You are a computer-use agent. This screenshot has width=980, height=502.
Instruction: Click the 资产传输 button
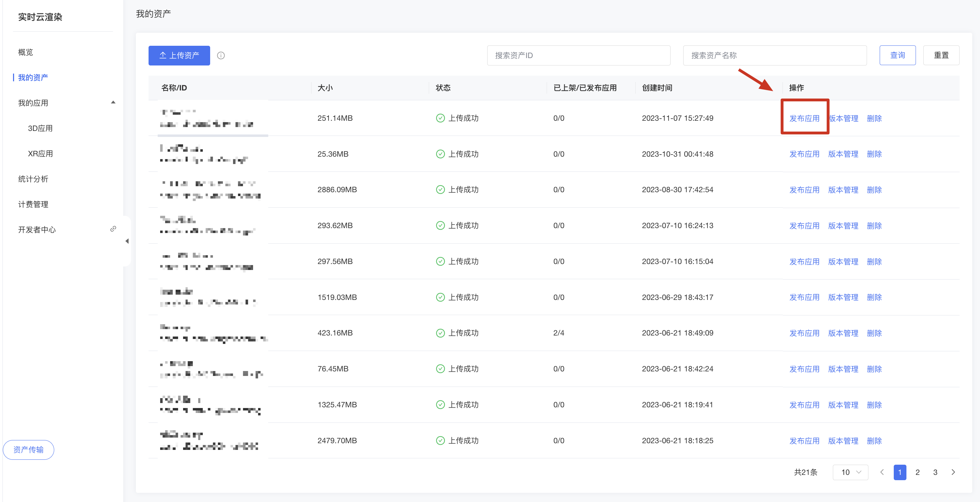point(29,450)
